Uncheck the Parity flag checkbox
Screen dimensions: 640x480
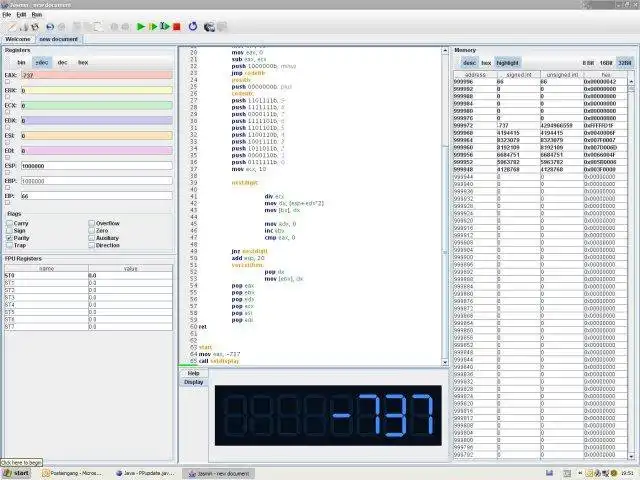click(x=9, y=238)
